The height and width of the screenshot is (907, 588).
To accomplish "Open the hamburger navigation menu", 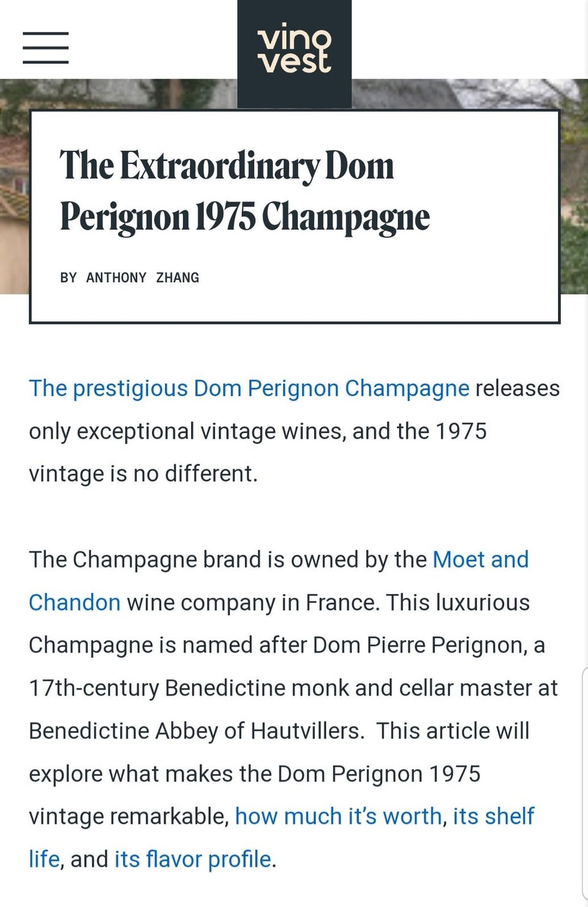I will click(45, 48).
